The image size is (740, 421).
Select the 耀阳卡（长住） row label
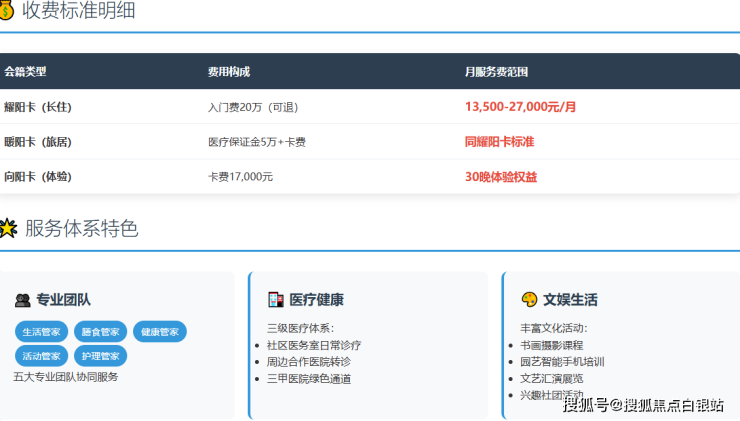coord(38,107)
